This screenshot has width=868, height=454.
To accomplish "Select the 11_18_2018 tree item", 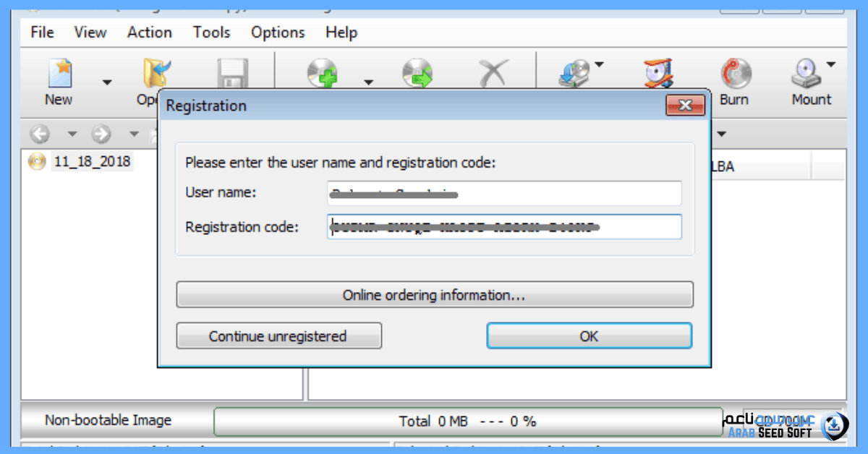I will tap(92, 161).
